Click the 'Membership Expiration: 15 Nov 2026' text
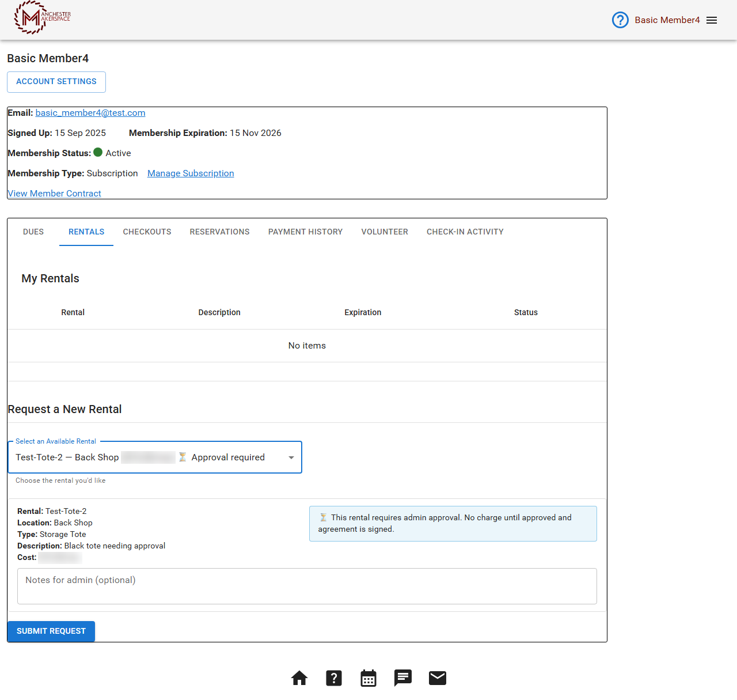This screenshot has height=700, width=737. [205, 133]
